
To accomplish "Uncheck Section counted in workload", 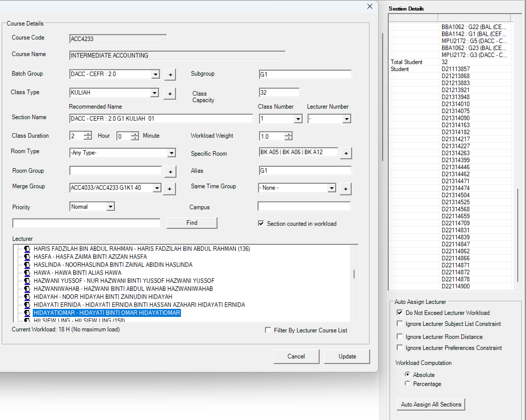I will click(x=261, y=223).
